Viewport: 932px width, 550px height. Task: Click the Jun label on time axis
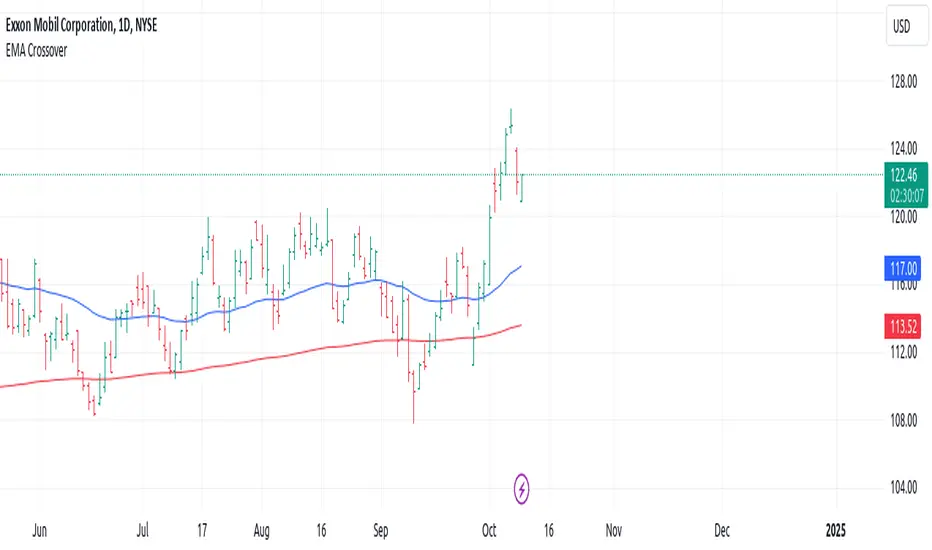click(39, 530)
